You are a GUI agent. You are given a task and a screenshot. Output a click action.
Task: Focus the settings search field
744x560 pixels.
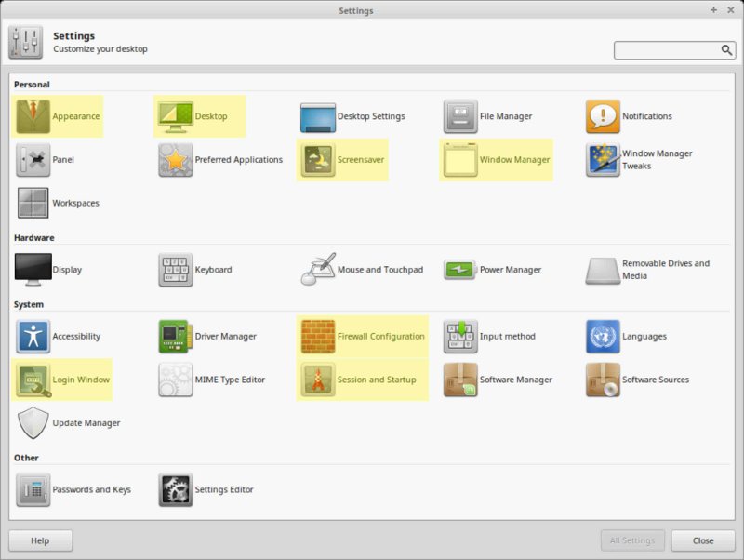click(x=666, y=50)
